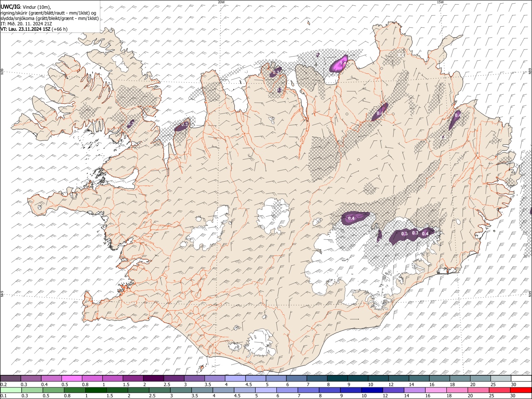The image size is (532, 399).
Task: Click the '30' label in upper legend row
Action: coord(514,384)
